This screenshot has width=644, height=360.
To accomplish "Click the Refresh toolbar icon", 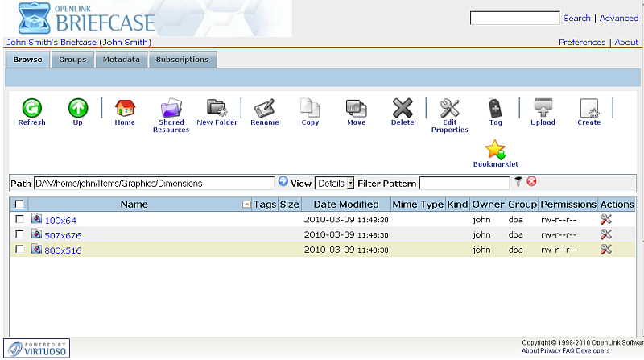I will pos(31,108).
